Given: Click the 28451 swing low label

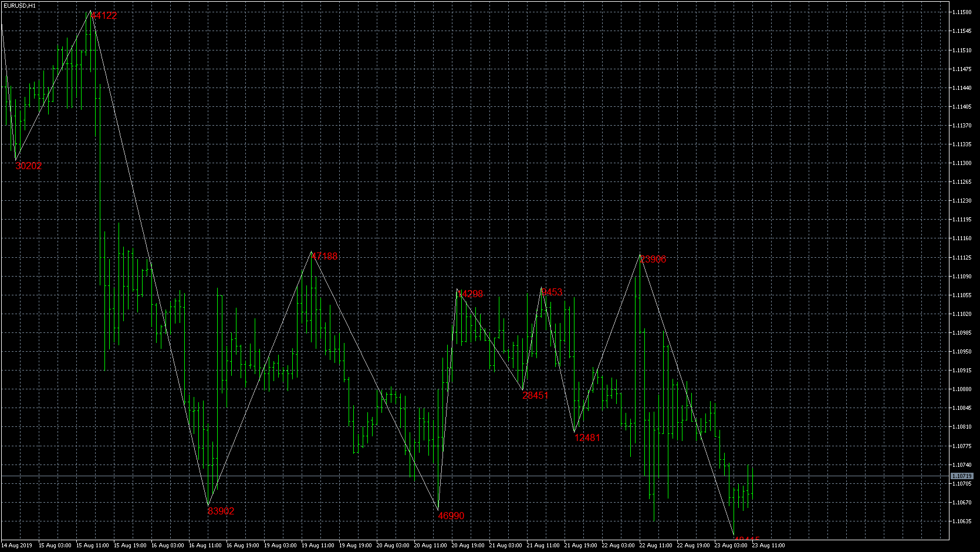Looking at the screenshot, I should (536, 395).
